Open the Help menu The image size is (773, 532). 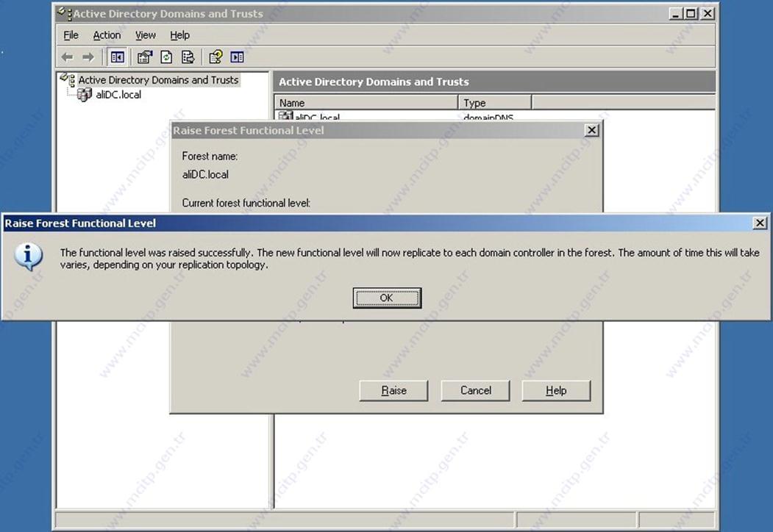pyautogui.click(x=180, y=35)
